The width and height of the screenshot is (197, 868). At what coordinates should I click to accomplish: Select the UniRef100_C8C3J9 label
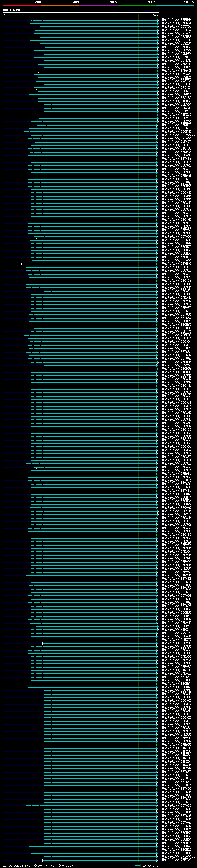177,402
